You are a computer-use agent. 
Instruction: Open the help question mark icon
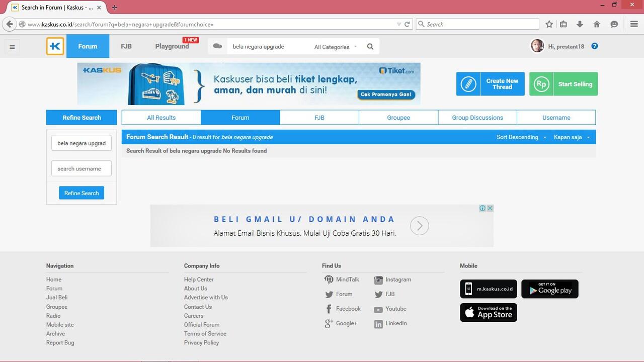coord(595,46)
